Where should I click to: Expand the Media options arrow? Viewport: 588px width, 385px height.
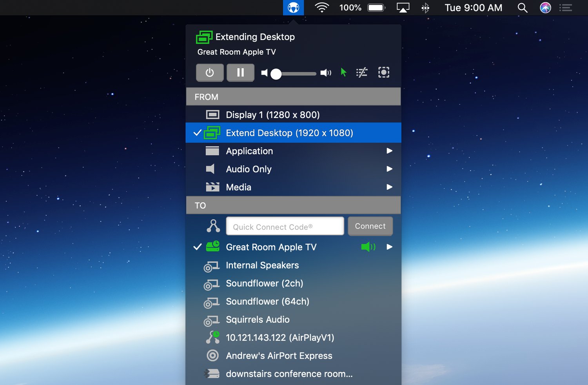(389, 187)
